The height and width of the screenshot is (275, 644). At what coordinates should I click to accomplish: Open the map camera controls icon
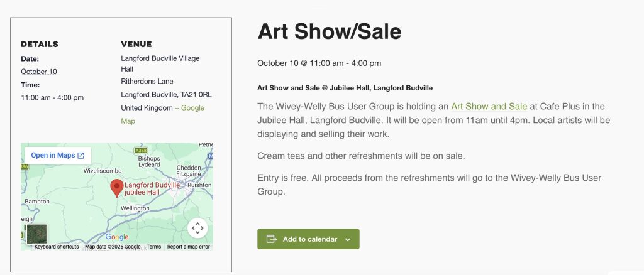pyautogui.click(x=197, y=228)
